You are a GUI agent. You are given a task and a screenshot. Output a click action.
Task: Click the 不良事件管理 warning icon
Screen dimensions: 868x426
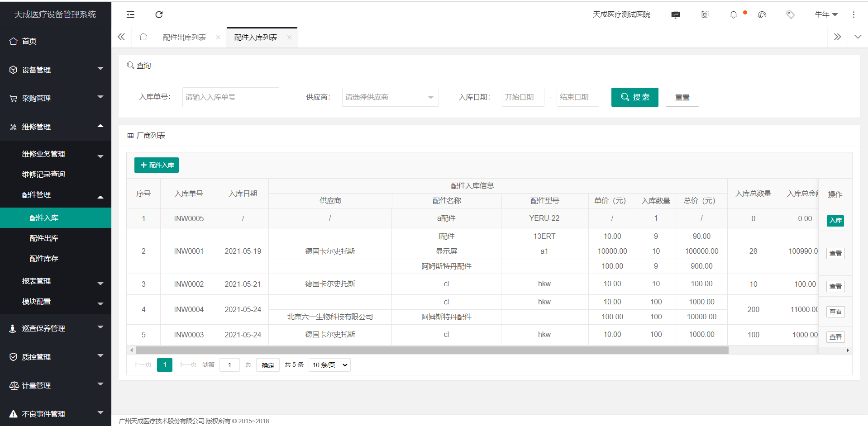(13, 414)
